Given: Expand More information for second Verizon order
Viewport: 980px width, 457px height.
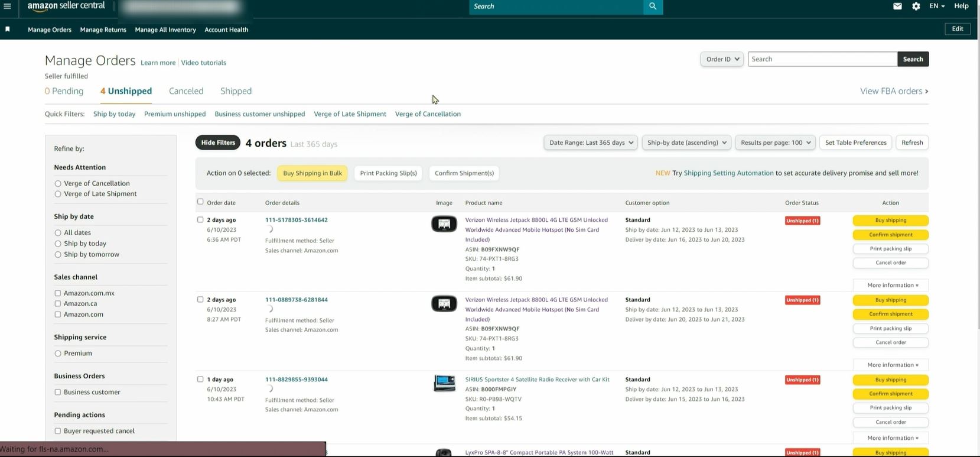Looking at the screenshot, I should tap(891, 365).
